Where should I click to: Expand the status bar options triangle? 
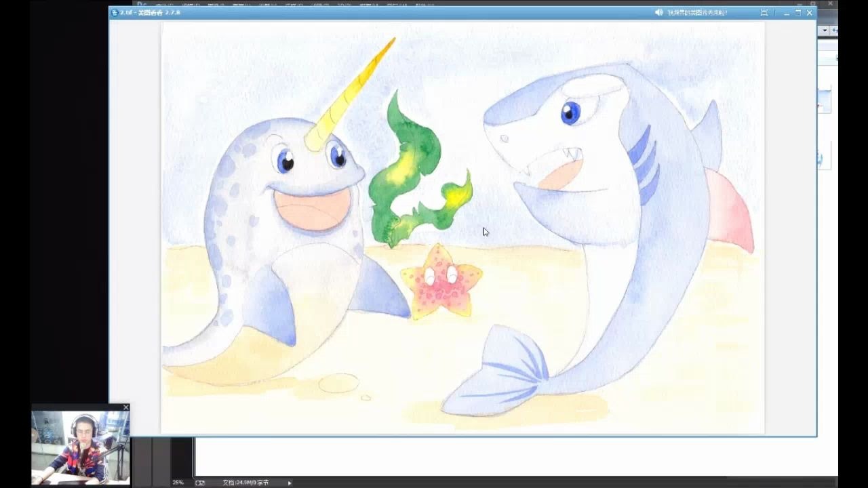(290, 482)
